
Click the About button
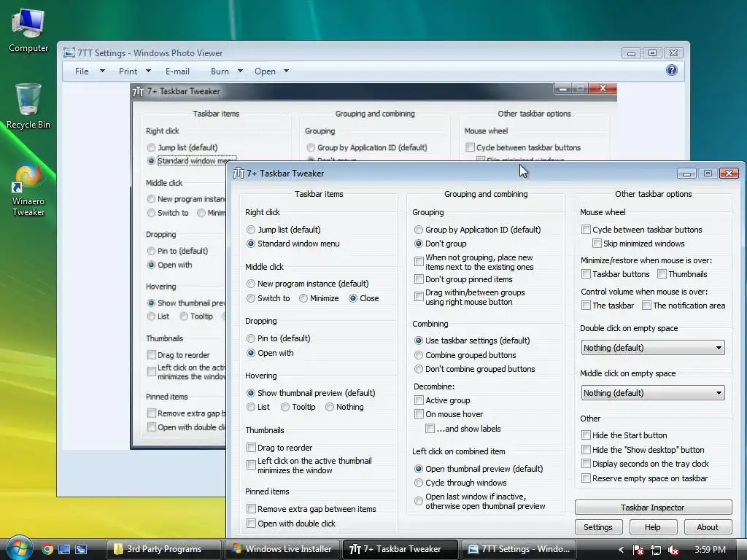708,527
